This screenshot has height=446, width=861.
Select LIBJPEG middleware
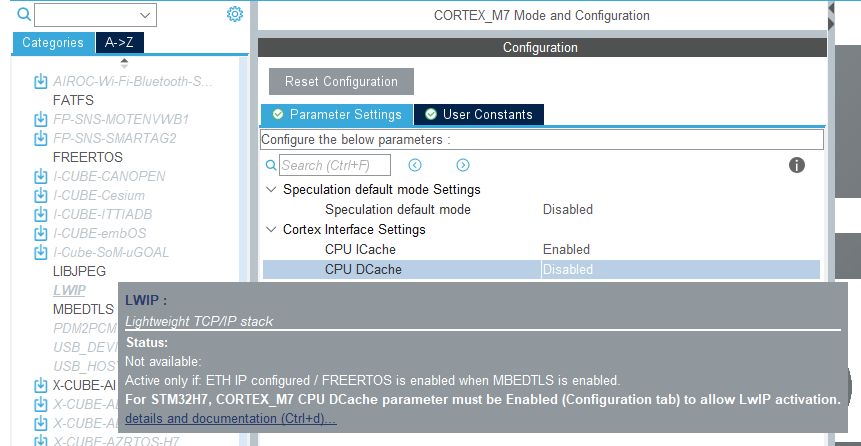click(x=80, y=271)
